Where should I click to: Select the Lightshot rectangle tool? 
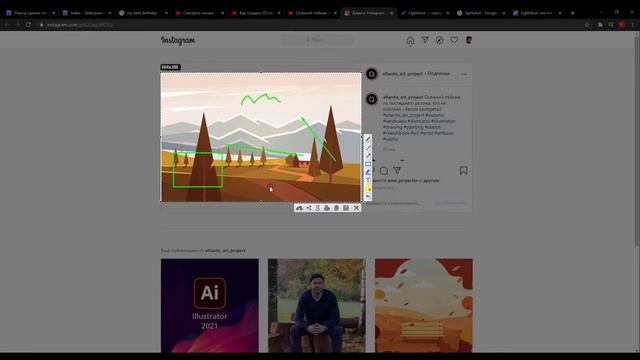(368, 164)
